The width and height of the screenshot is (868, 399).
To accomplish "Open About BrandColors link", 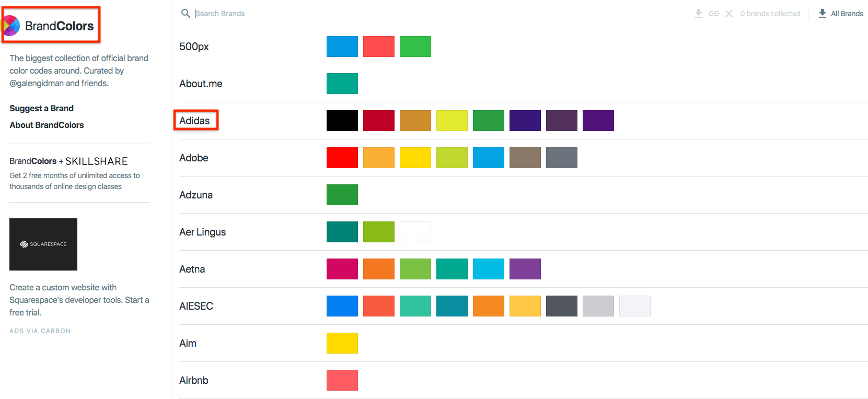I will point(47,125).
